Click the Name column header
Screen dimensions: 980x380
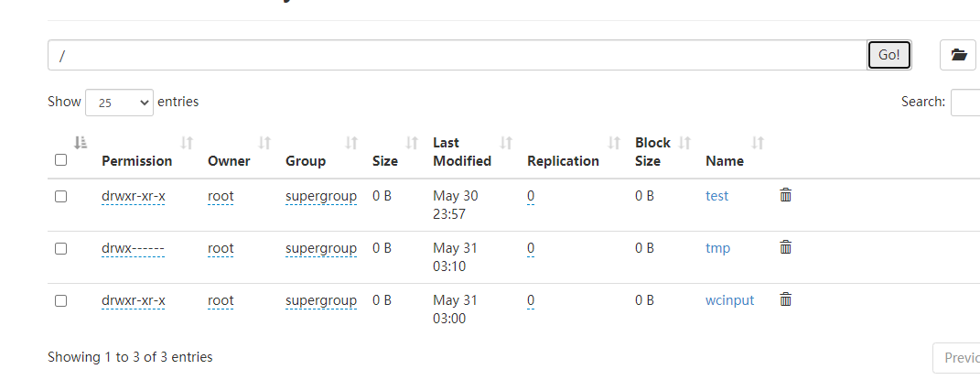point(725,161)
